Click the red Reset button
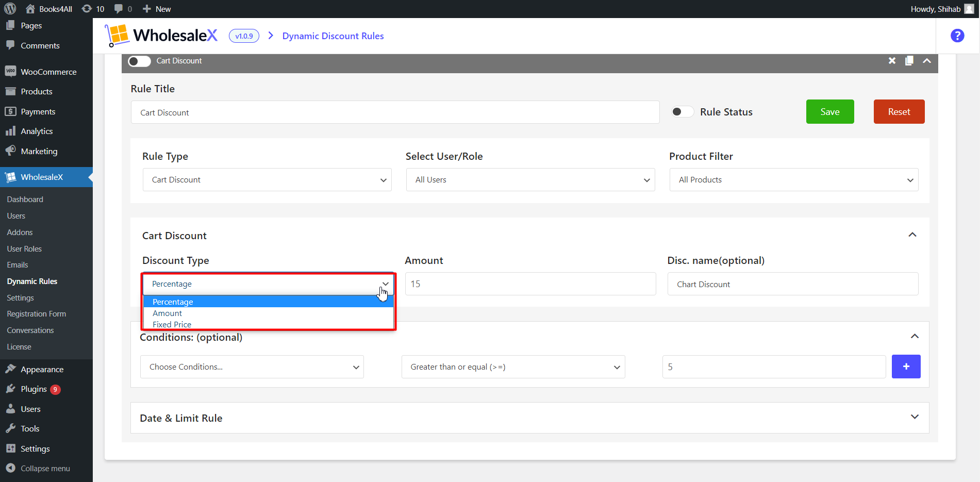 click(x=899, y=111)
